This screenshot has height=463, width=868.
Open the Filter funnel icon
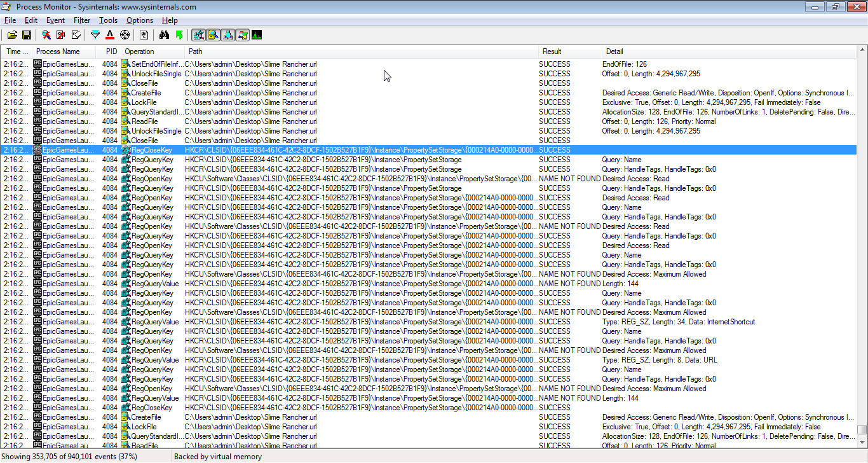(95, 35)
